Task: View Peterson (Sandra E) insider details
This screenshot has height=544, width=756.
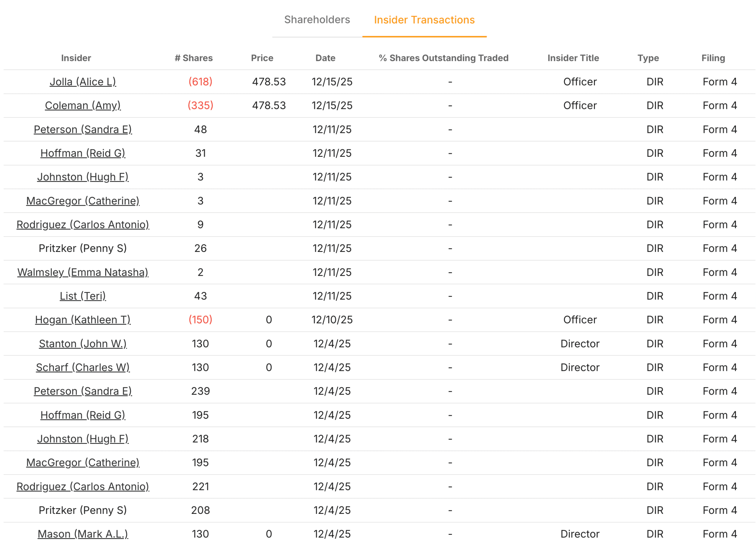Action: coord(83,129)
